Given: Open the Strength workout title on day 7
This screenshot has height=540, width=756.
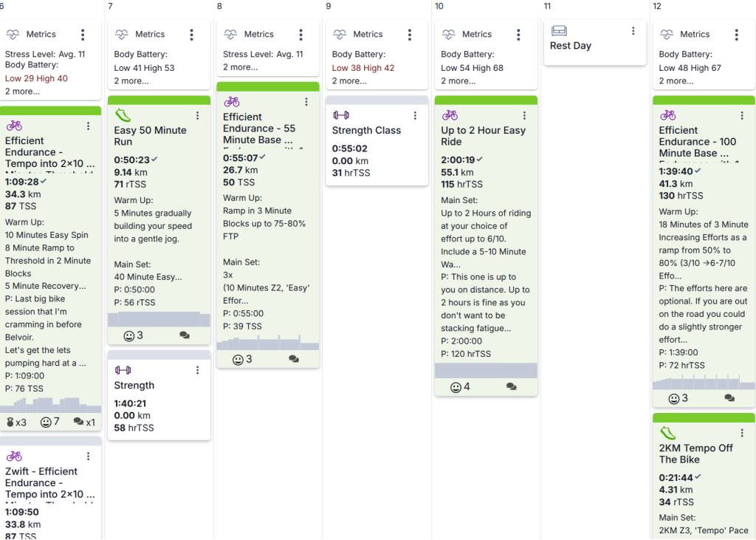Looking at the screenshot, I should 134,385.
